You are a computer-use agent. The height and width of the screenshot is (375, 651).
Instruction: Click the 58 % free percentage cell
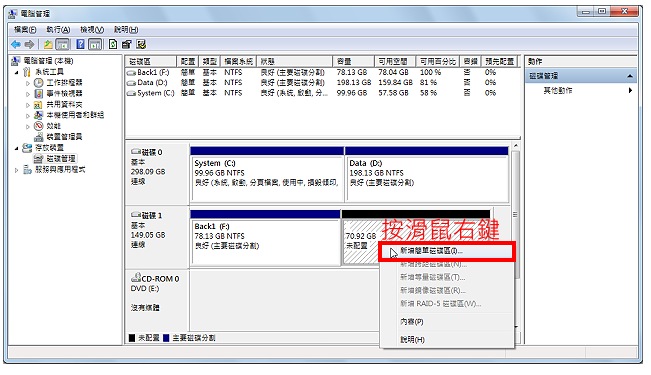click(x=428, y=93)
